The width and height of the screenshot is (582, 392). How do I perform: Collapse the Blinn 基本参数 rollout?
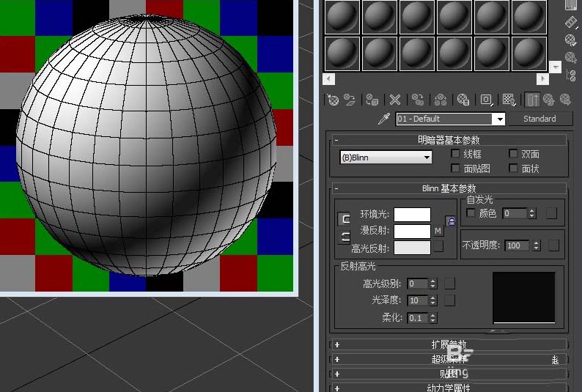pos(449,188)
